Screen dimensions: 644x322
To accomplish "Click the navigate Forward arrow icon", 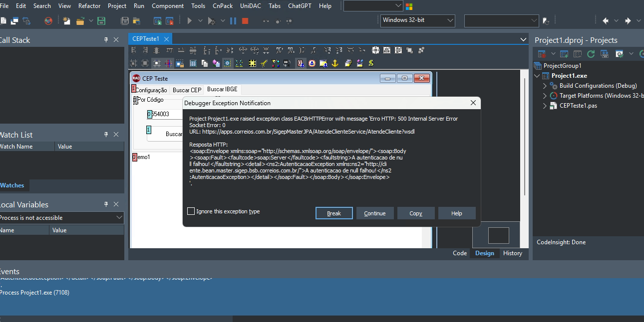I will (628, 21).
